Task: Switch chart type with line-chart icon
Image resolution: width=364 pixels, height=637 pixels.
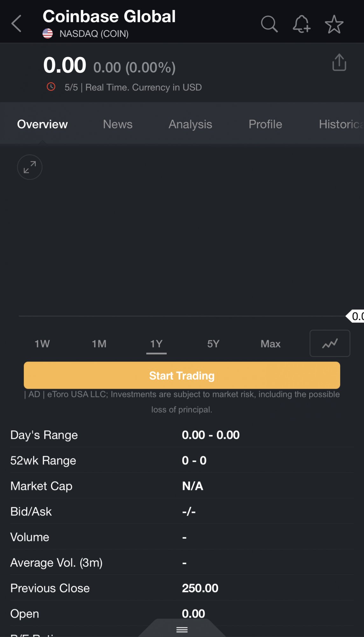Action: pyautogui.click(x=330, y=343)
